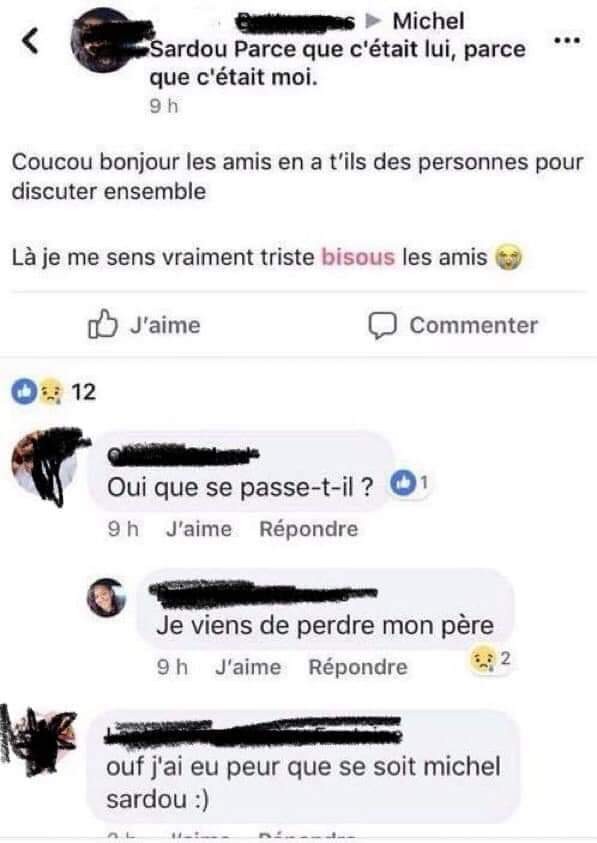Screen dimensions: 597x843
Task: Click the sad reaction emoji beside 12
Action: click(51, 392)
